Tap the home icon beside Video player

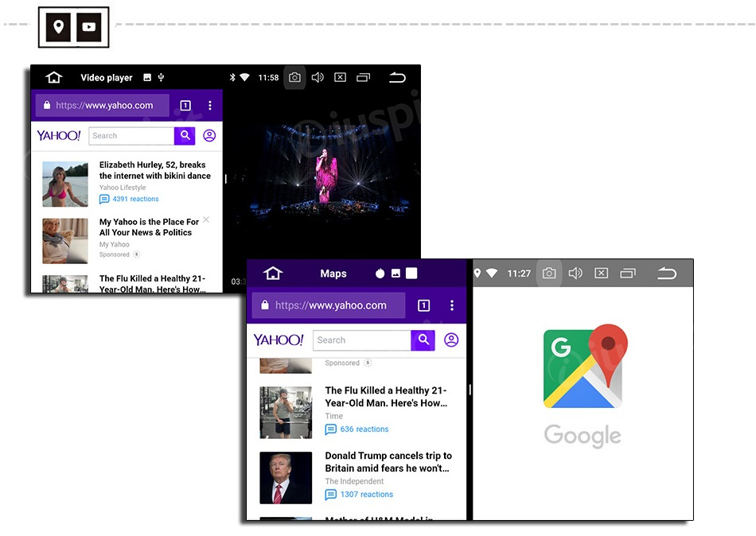click(x=54, y=78)
